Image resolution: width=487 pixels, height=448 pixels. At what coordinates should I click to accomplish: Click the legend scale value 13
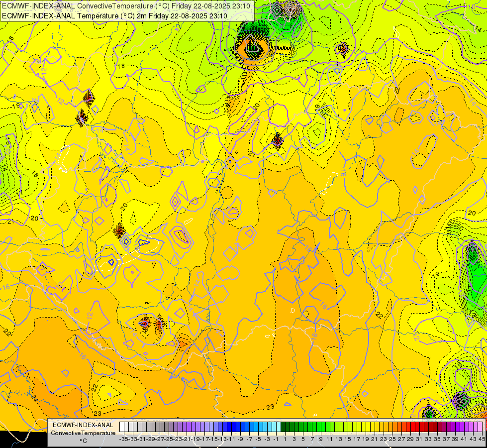(x=339, y=440)
